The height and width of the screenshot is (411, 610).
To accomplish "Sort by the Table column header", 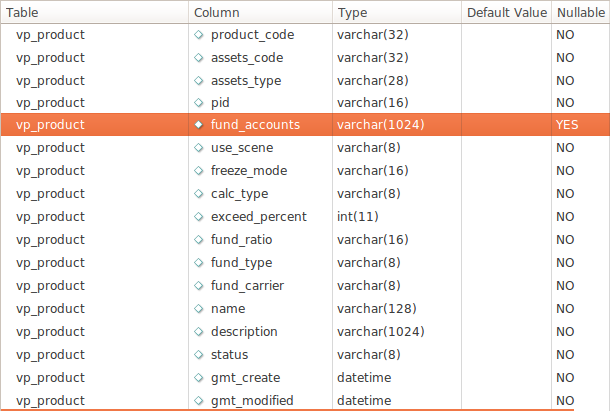I will (x=95, y=12).
